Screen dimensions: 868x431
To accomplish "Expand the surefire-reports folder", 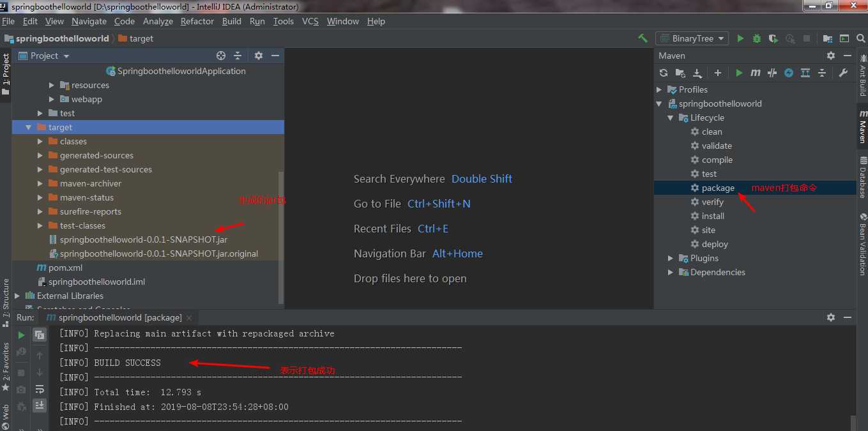I will (x=40, y=211).
